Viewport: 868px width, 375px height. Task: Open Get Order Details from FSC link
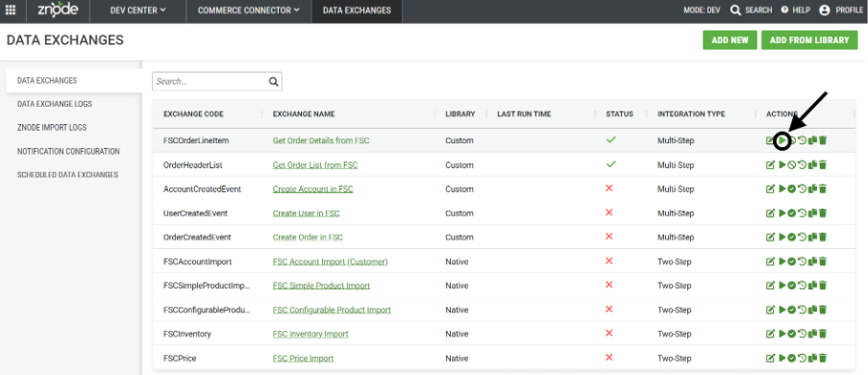point(321,140)
